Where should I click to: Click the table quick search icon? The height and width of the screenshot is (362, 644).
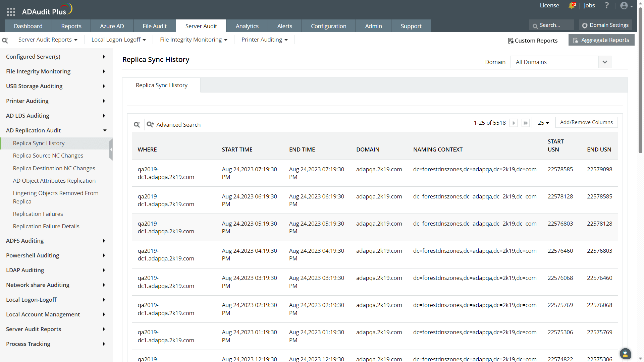click(x=137, y=125)
